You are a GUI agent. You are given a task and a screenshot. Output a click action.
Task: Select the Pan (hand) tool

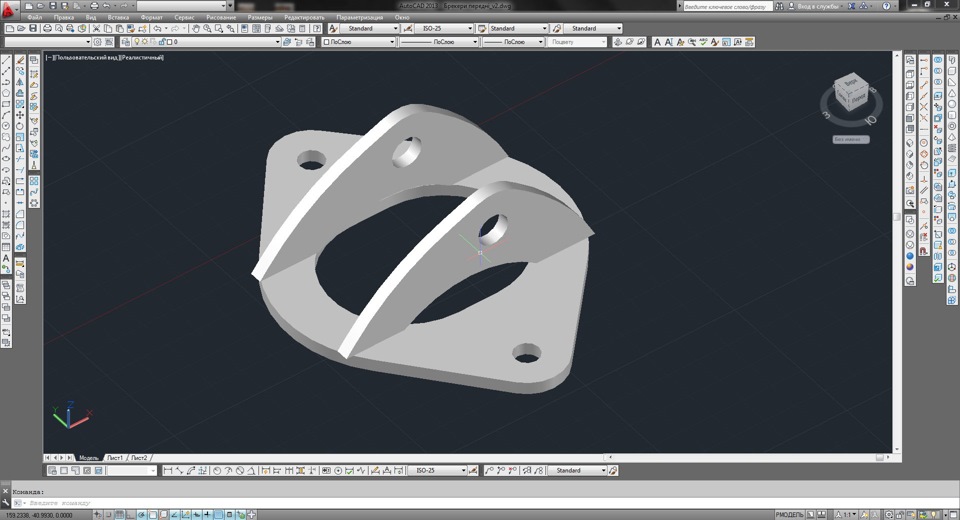pyautogui.click(x=196, y=28)
